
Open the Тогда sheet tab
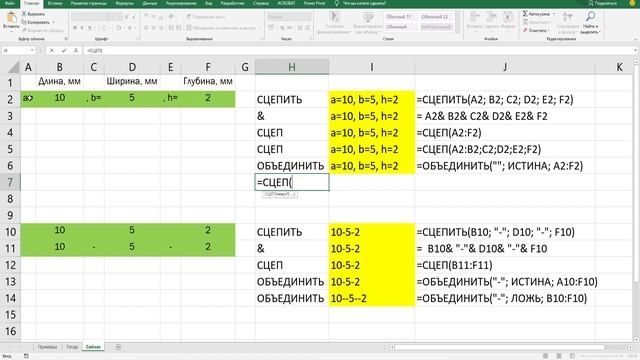tap(72, 347)
